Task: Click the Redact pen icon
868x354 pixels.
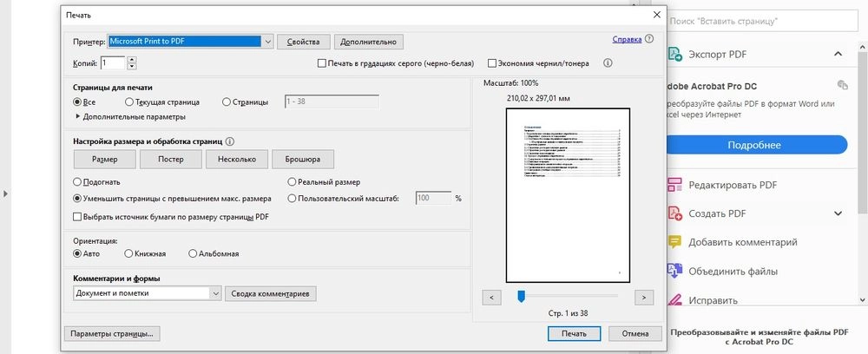Action: click(x=674, y=300)
